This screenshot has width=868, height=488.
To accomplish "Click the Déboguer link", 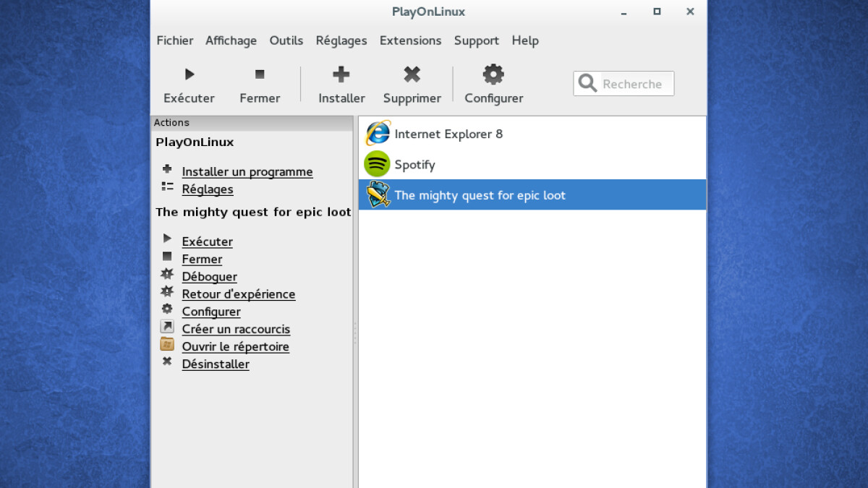I will click(210, 277).
